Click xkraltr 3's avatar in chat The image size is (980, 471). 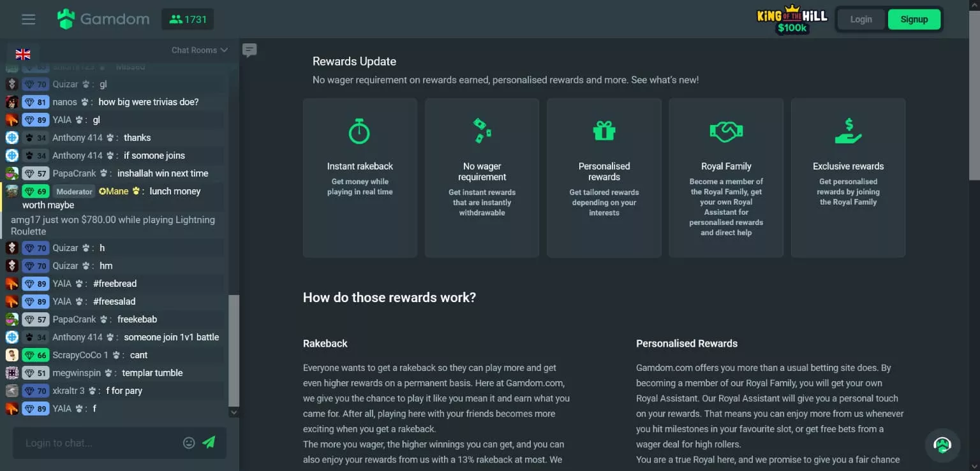click(x=11, y=391)
